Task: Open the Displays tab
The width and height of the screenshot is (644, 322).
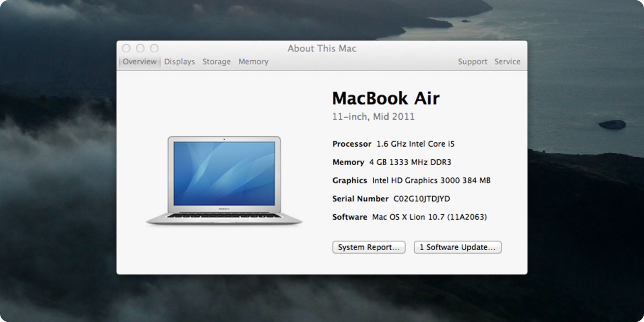Action: click(x=180, y=62)
